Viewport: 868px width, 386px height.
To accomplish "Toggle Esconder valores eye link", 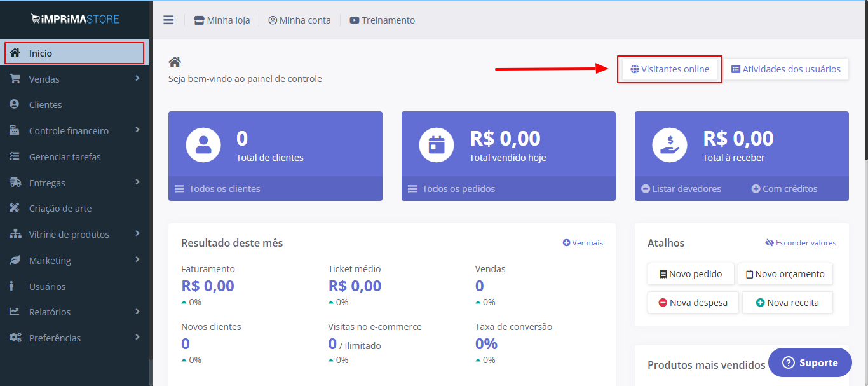I will tap(801, 243).
